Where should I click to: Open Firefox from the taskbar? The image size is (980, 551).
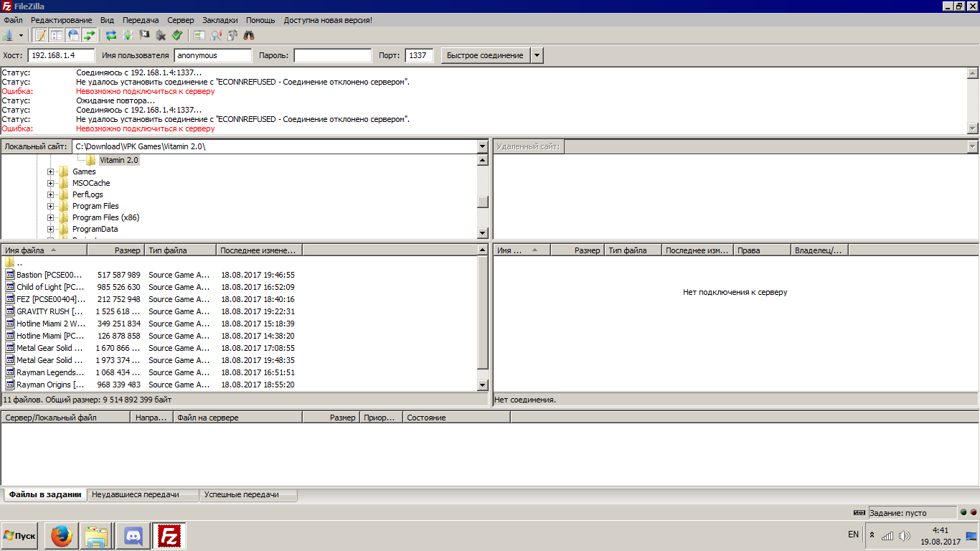pyautogui.click(x=62, y=535)
